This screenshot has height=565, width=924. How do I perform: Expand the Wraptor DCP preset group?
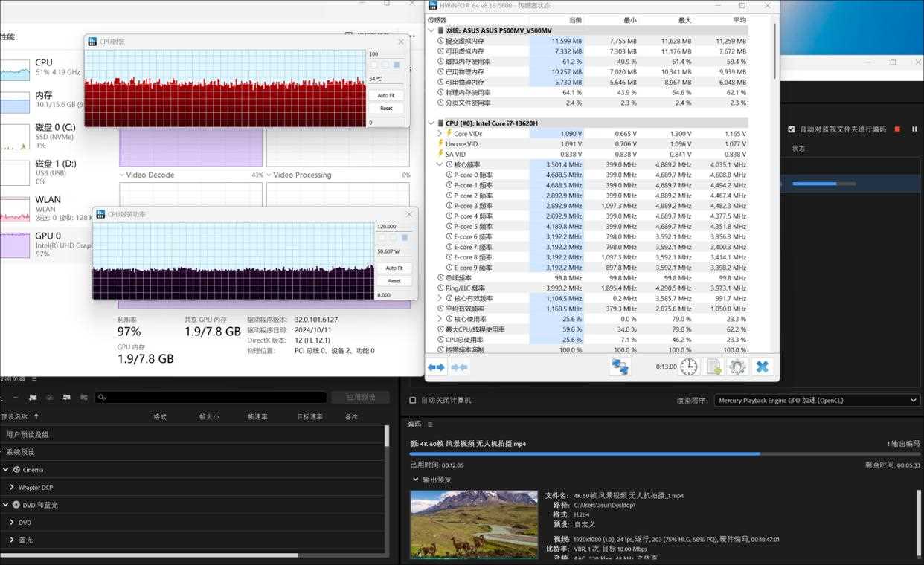[x=12, y=488]
